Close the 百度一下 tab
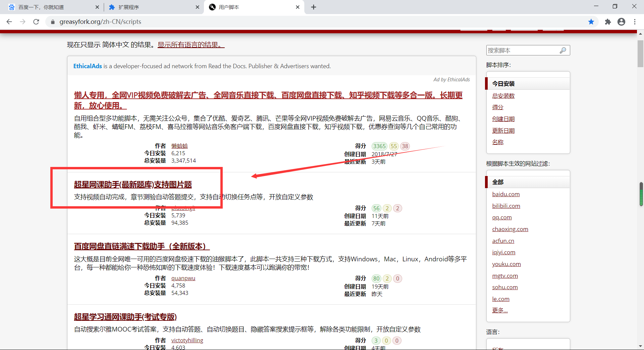This screenshot has height=350, width=644. pos(97,7)
